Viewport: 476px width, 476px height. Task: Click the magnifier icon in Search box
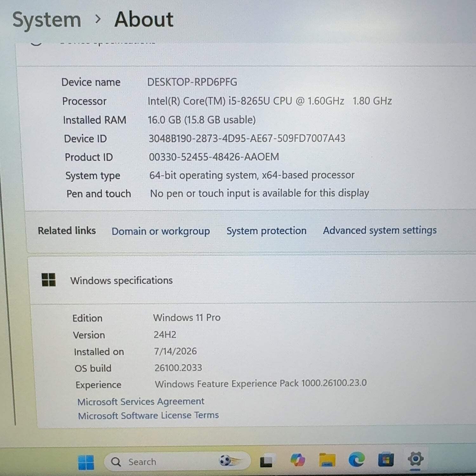(116, 462)
